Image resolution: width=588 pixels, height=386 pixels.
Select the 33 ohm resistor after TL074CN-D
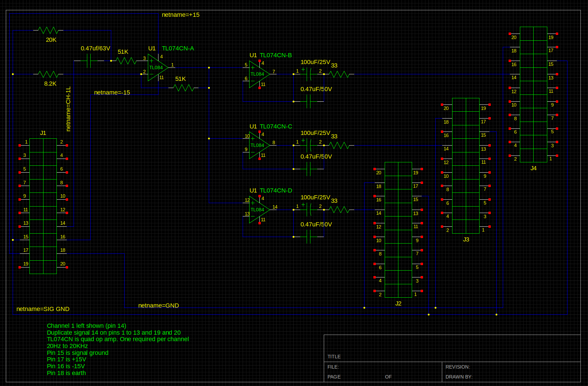339,210
